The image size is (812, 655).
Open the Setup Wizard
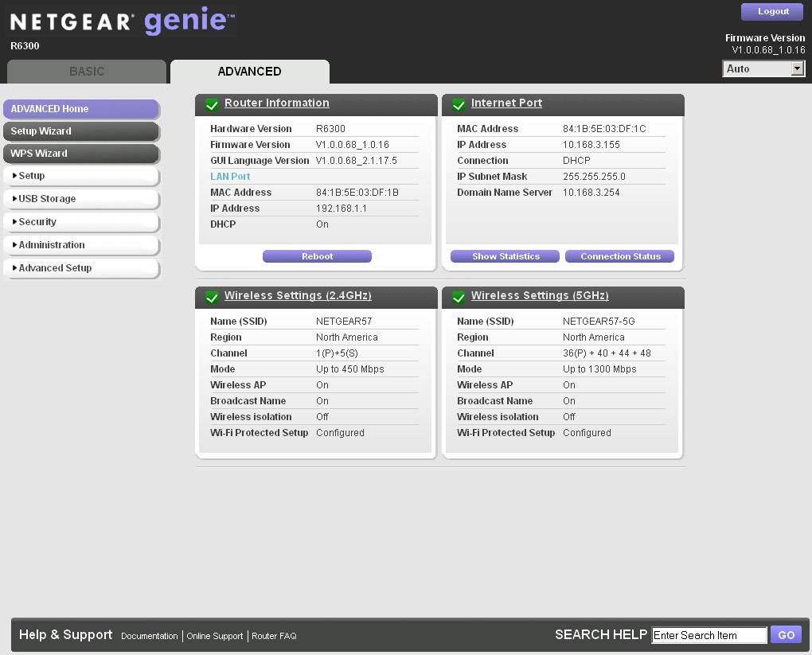coord(80,131)
